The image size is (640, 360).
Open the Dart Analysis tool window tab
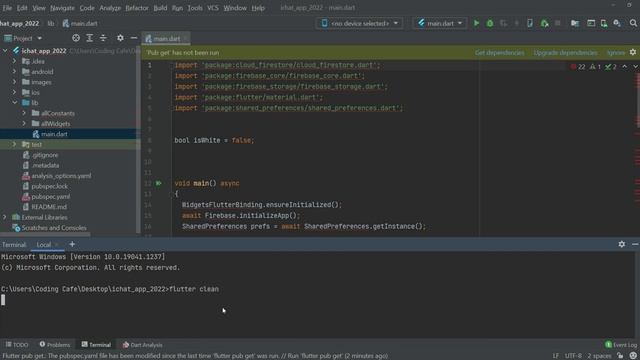pos(142,345)
